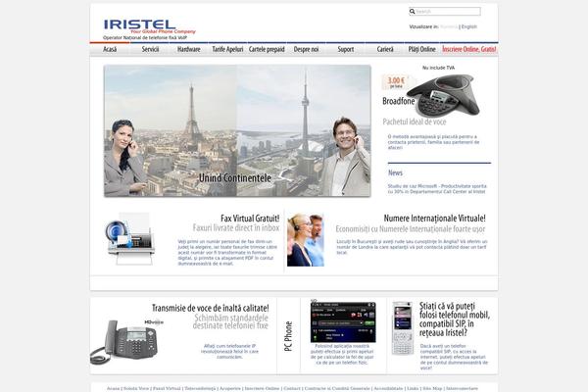Open Plăți Online
The image size is (588, 392).
421,49
